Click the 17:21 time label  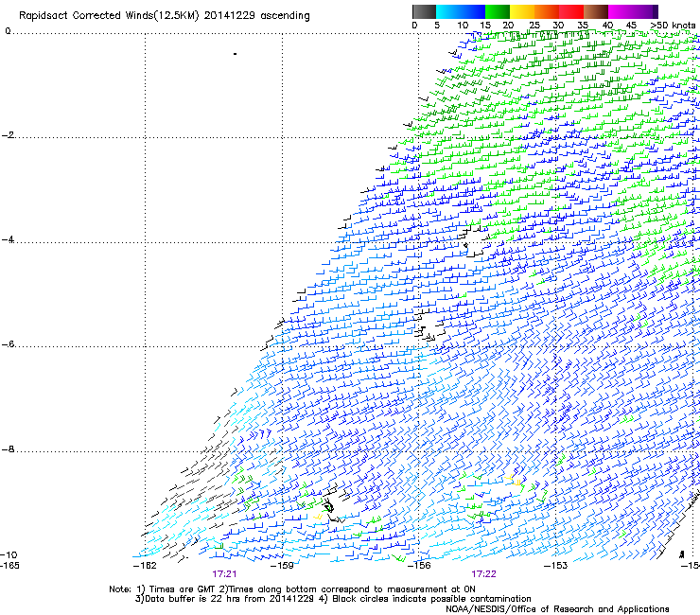[224, 574]
